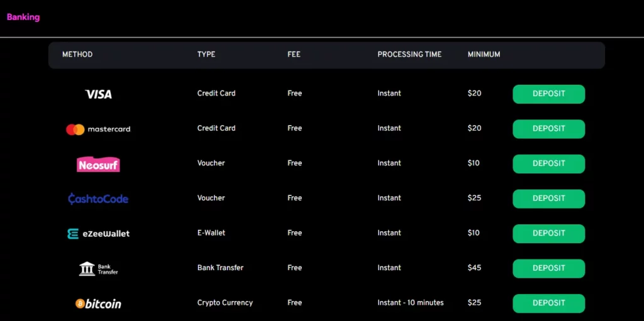Image resolution: width=644 pixels, height=321 pixels.
Task: Deposit via Bank Transfer
Action: tap(548, 268)
